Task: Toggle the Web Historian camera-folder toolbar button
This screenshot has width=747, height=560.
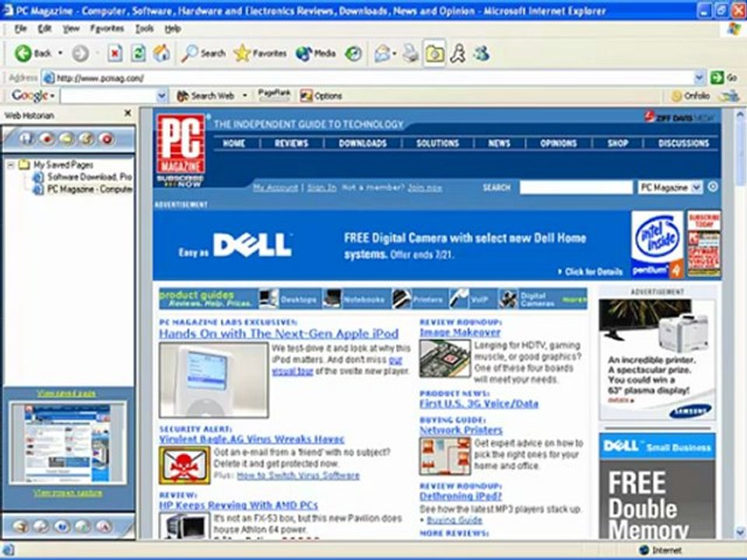Action: tap(434, 54)
